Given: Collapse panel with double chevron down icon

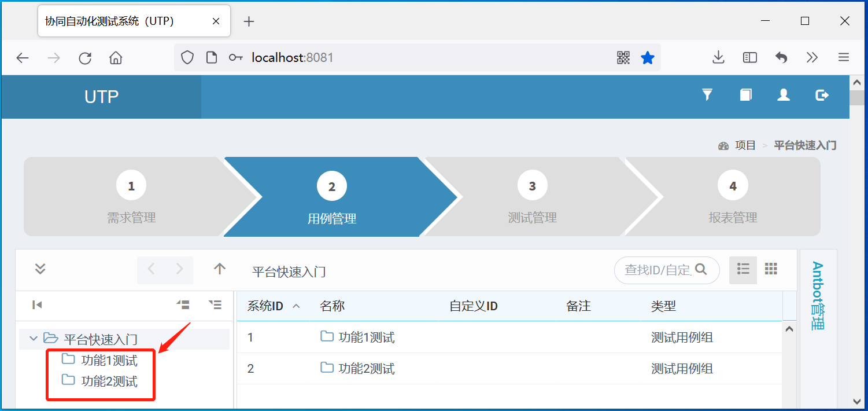Looking at the screenshot, I should (x=40, y=269).
